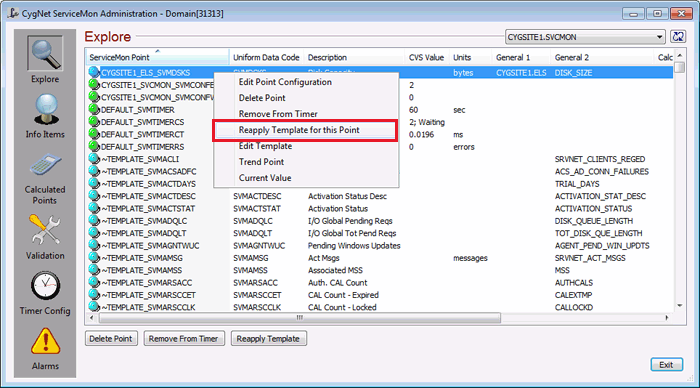The height and width of the screenshot is (388, 700).
Task: Click icon of ~TEMPLATE_SVMAMSG row
Action: 94,258
